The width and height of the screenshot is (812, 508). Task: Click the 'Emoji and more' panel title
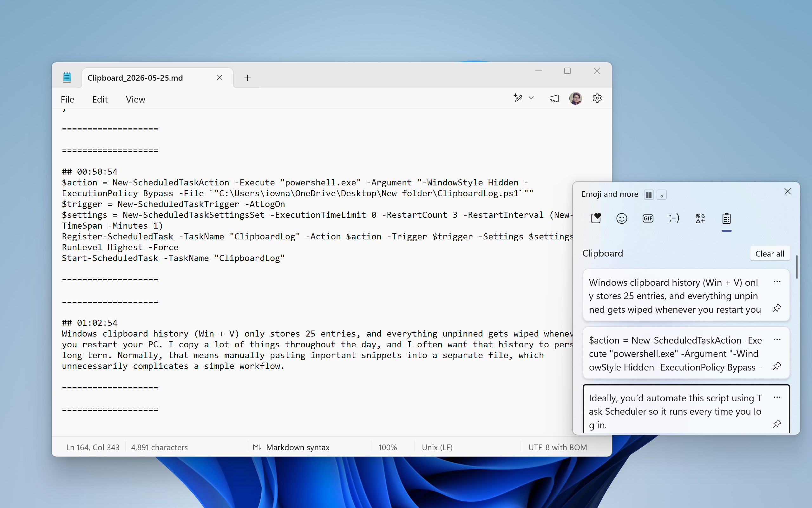pyautogui.click(x=610, y=194)
